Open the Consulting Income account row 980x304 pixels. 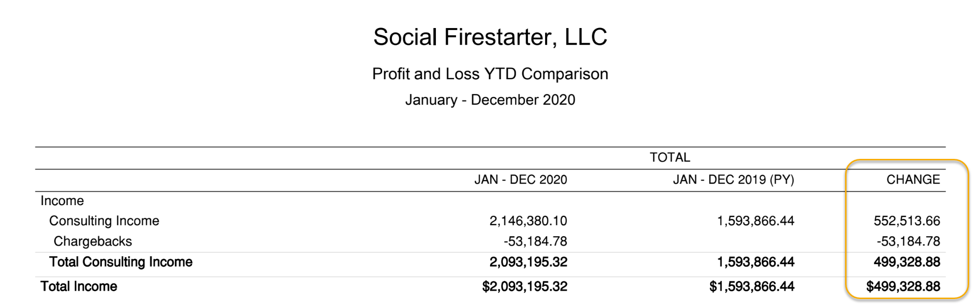pos(104,221)
